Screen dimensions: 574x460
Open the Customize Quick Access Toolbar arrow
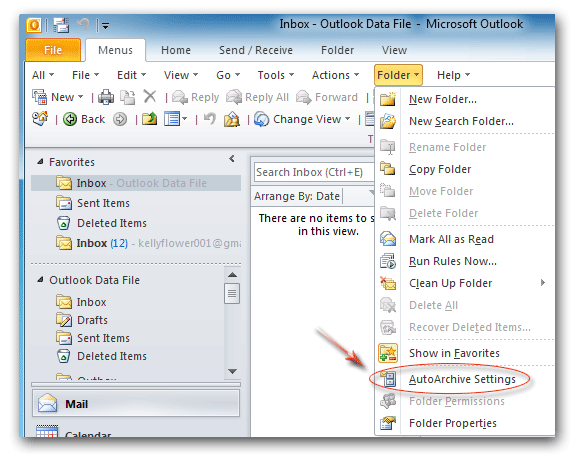[105, 26]
